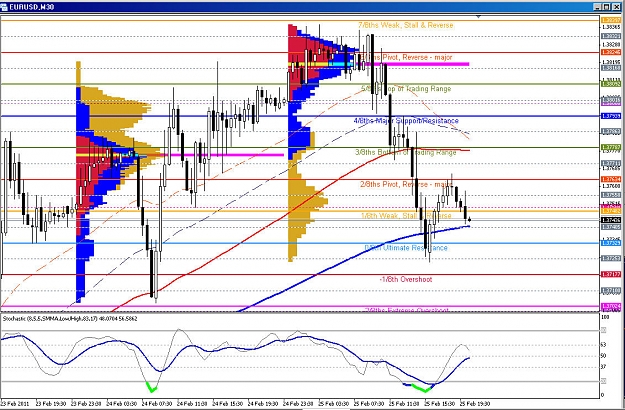Click the '25 Feb 03:30' time label
The height and width of the screenshot is (410, 625).
[334, 404]
